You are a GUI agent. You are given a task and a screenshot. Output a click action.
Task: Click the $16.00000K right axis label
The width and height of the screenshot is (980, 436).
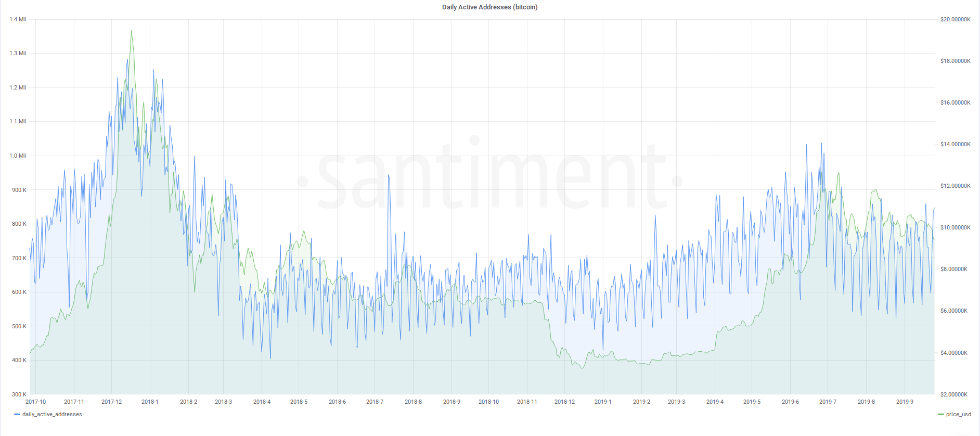[x=956, y=102]
